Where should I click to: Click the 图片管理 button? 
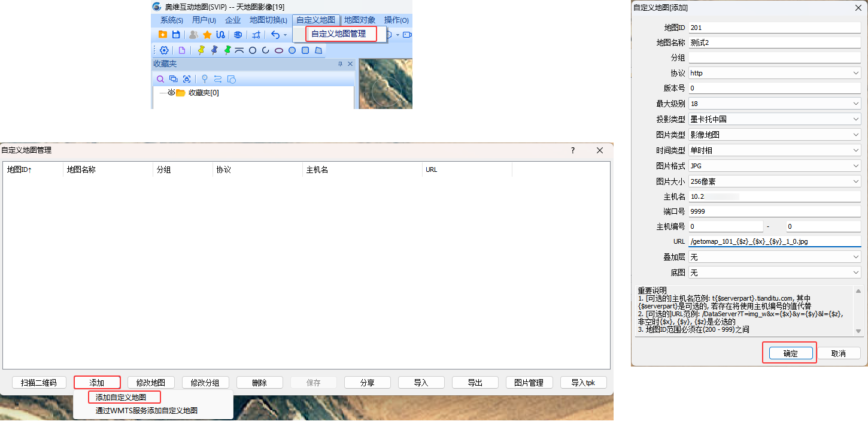tap(529, 383)
